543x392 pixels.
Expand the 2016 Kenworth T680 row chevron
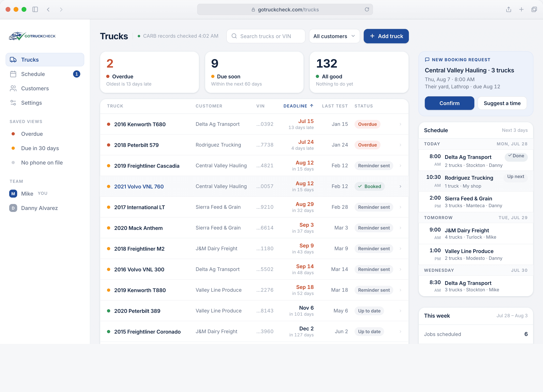400,124
